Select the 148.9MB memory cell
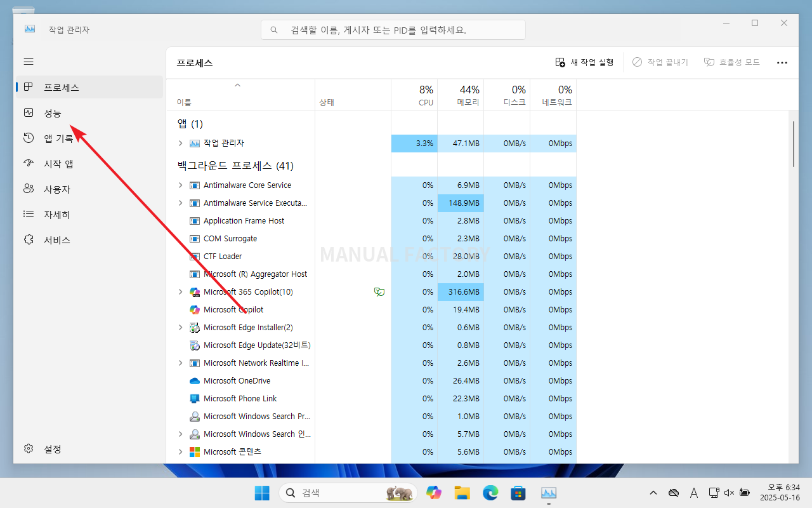This screenshot has width=812, height=508. [461, 203]
